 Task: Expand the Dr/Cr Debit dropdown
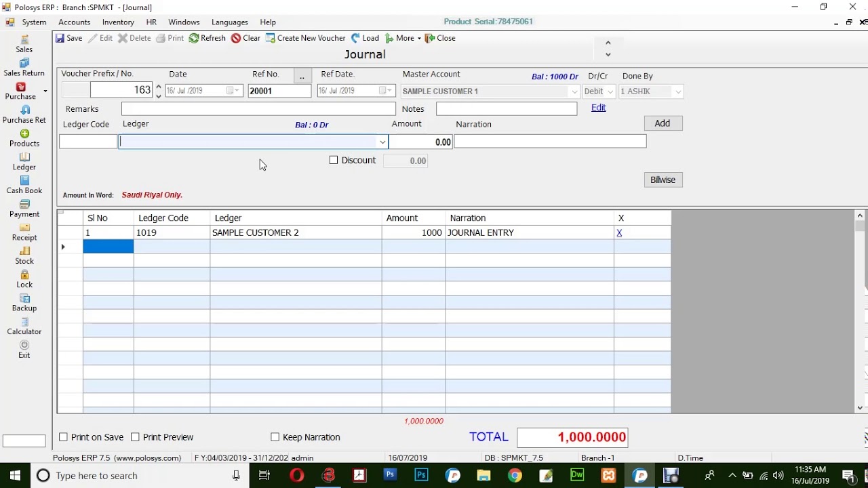click(610, 91)
